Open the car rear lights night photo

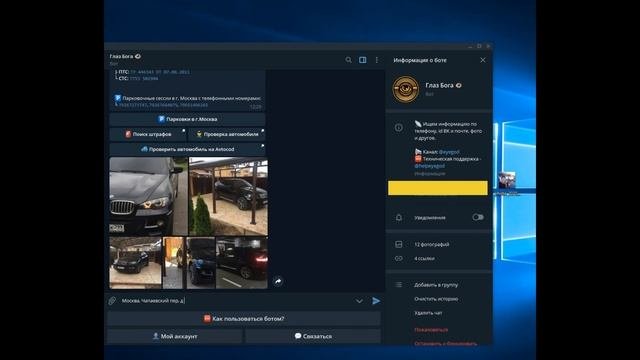(x=242, y=263)
